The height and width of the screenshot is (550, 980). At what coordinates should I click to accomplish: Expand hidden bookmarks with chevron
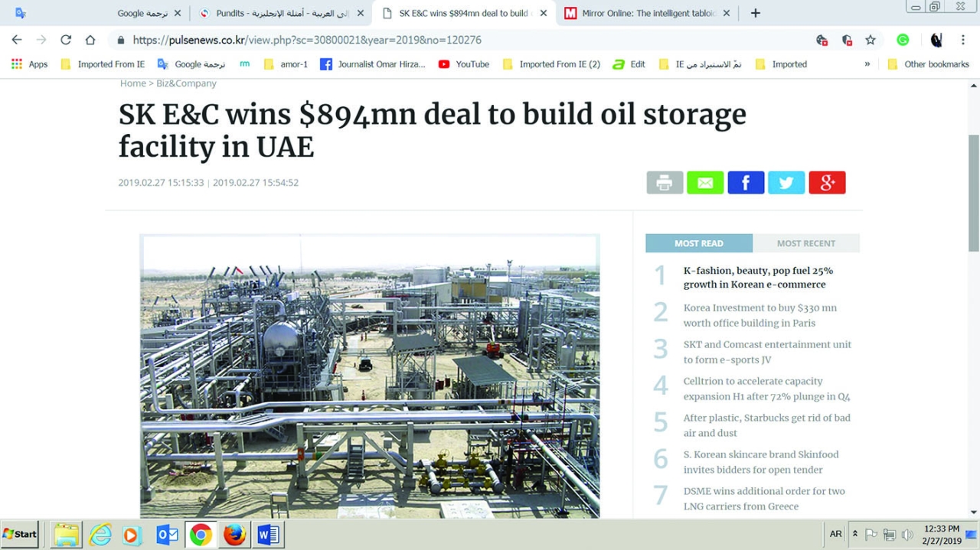(x=867, y=64)
